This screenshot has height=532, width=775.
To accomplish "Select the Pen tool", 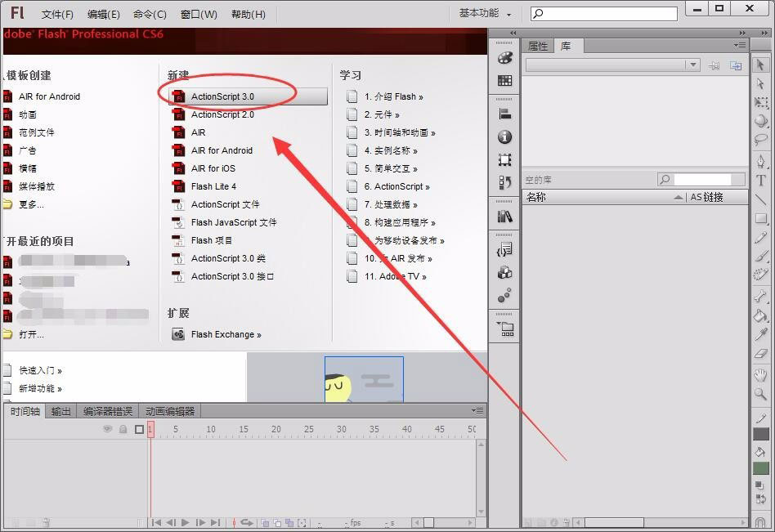I will point(760,162).
